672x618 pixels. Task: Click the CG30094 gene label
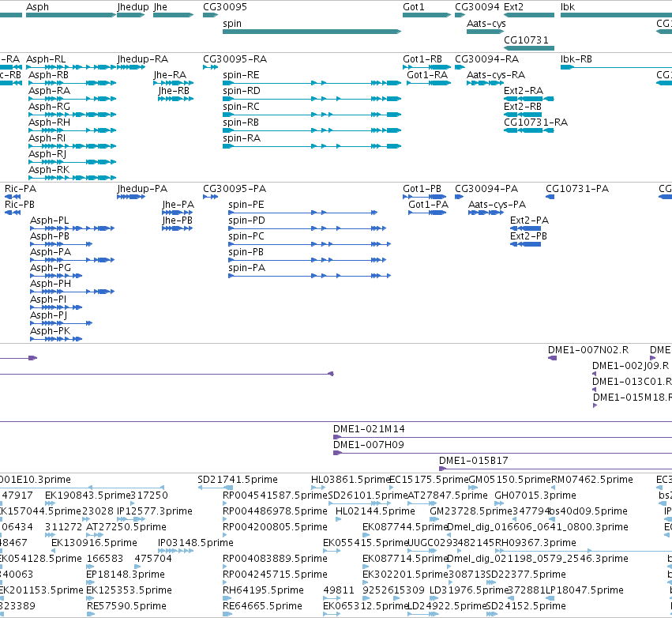[x=477, y=7]
